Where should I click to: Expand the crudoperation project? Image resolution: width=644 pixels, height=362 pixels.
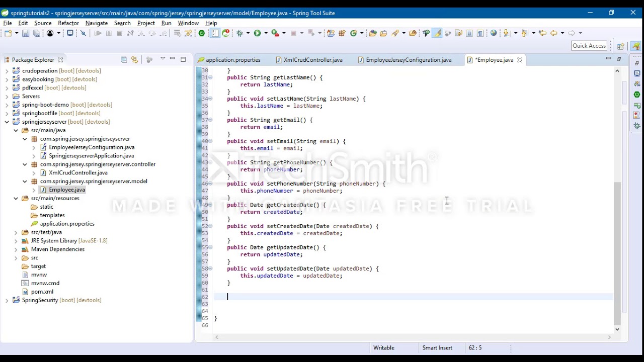coord(7,71)
